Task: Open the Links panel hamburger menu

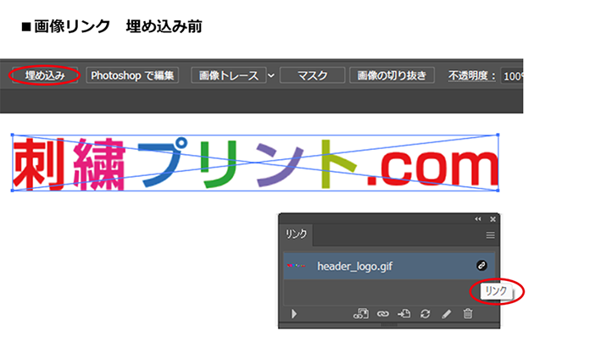Action: tap(490, 235)
